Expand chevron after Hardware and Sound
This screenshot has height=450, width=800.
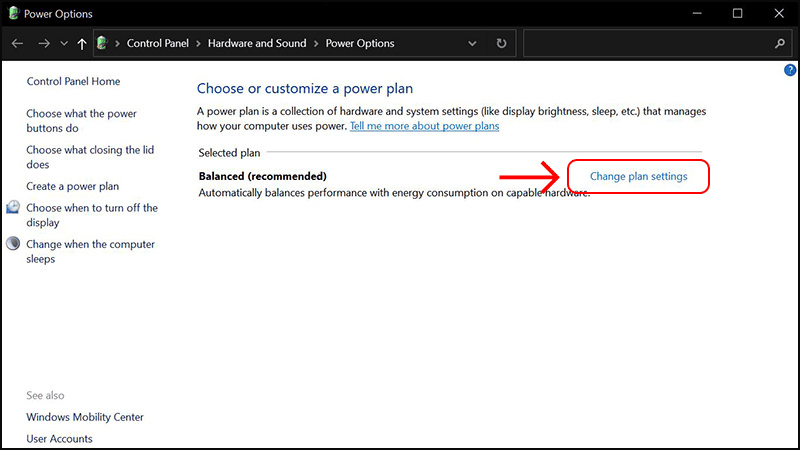pos(317,44)
